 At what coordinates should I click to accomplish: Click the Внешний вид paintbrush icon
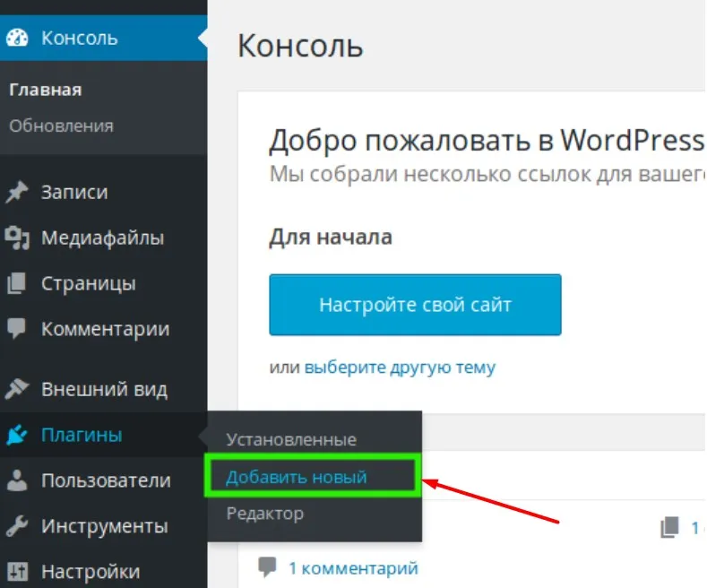click(17, 389)
